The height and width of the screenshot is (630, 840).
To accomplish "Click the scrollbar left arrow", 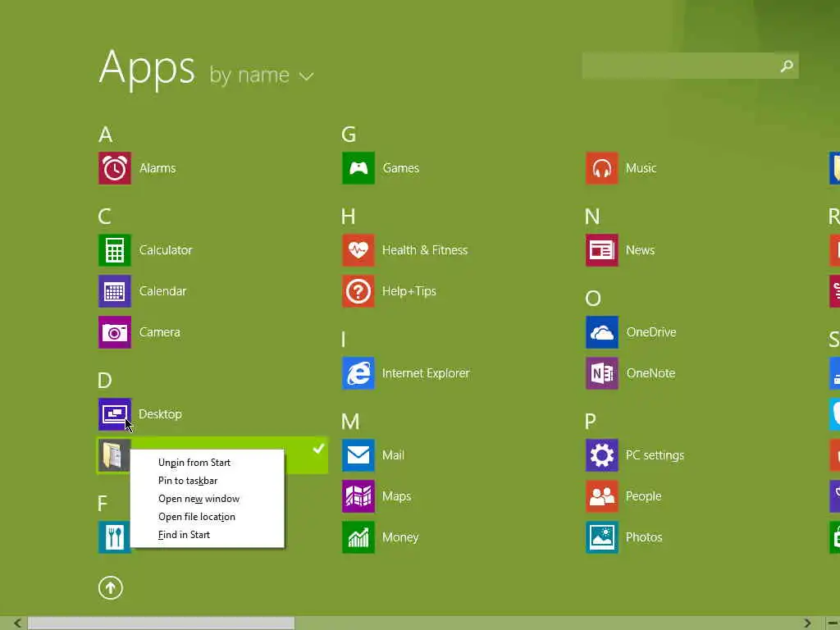I will click(17, 623).
